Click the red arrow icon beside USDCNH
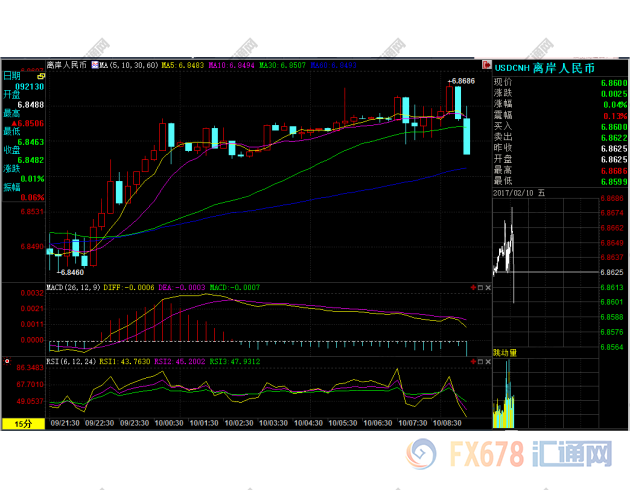 (487, 67)
